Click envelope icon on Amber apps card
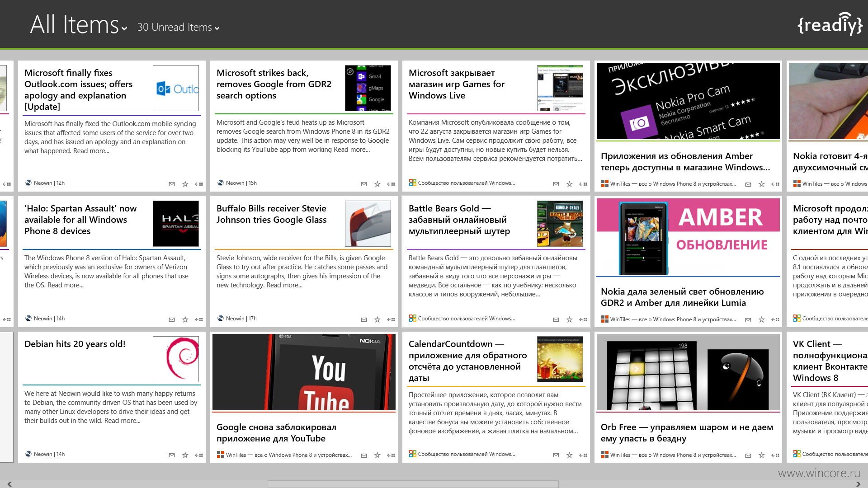 [x=748, y=184]
